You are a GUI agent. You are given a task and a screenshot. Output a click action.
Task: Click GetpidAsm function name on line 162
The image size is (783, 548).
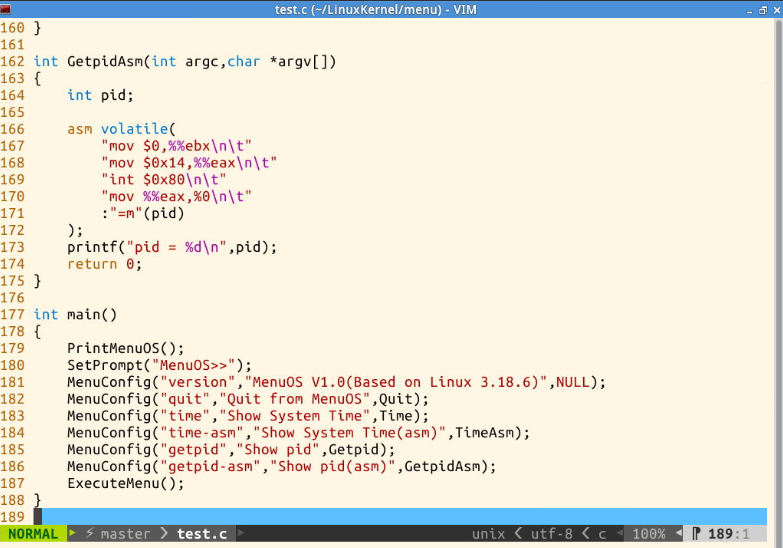click(x=105, y=61)
